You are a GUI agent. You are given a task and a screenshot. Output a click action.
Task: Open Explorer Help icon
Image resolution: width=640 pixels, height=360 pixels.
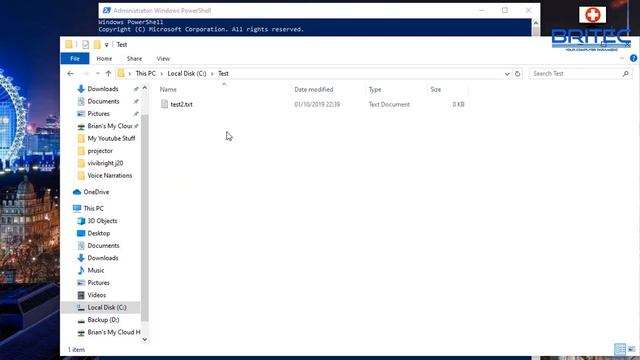[x=633, y=58]
